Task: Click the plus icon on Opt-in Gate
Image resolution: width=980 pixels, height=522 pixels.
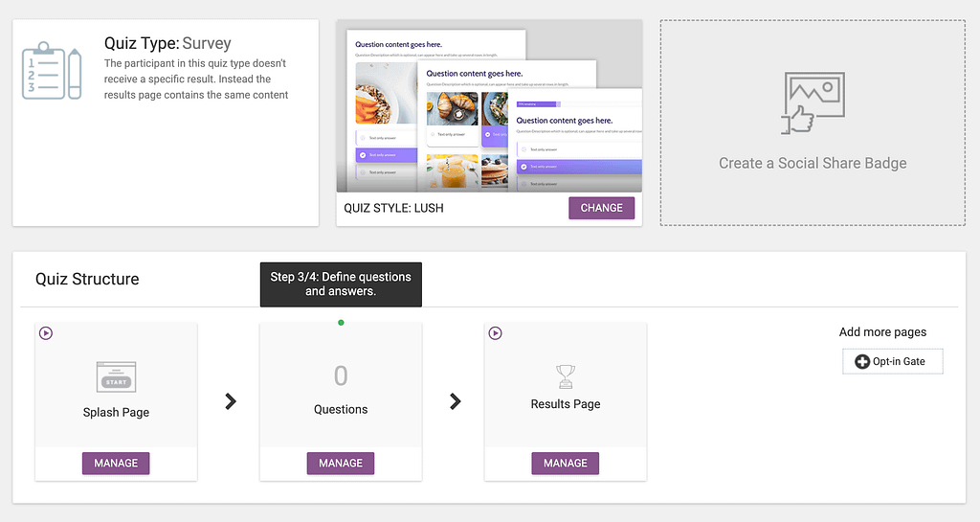Action: (x=861, y=362)
